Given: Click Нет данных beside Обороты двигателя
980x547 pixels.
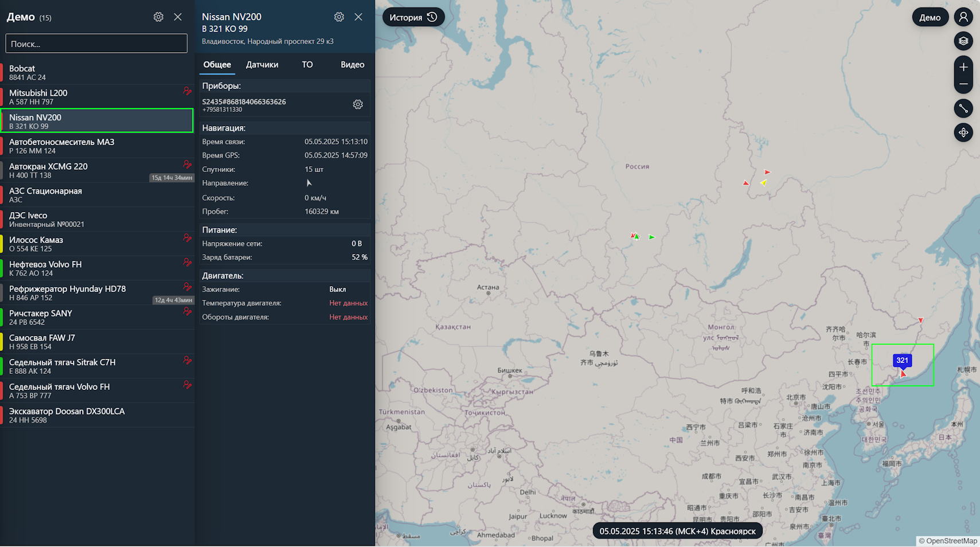Looking at the screenshot, I should pos(348,317).
